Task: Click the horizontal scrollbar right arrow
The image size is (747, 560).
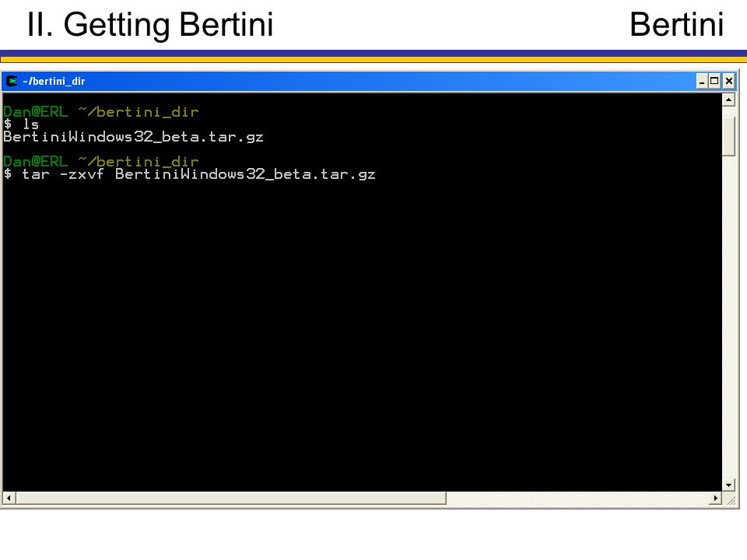Action: click(716, 499)
